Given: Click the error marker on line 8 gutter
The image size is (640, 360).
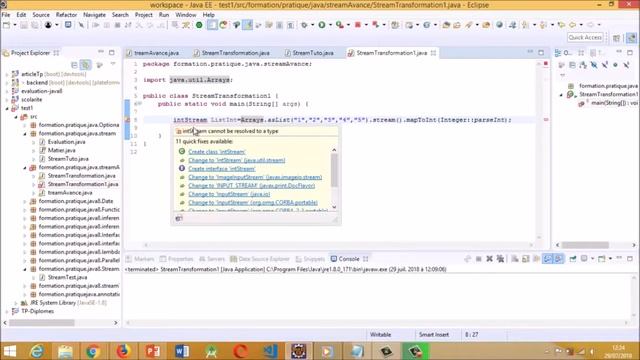Looking at the screenshot, I should tap(127, 120).
